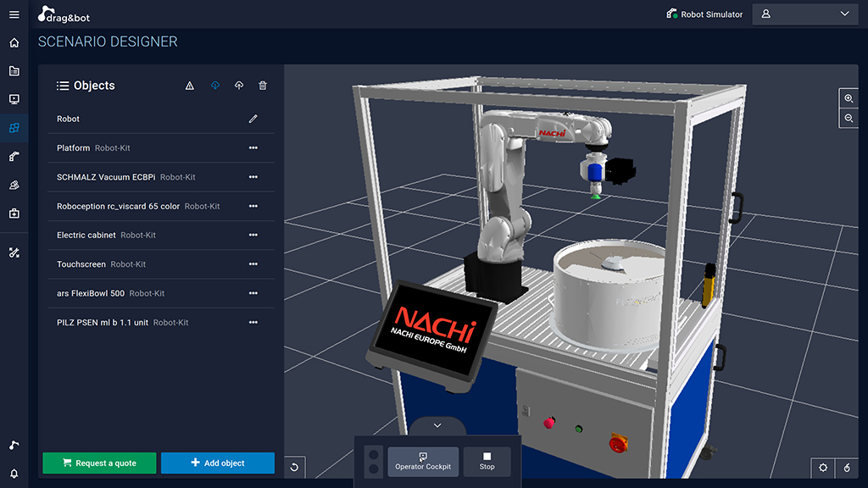Viewport: 868px width, 488px height.
Task: Open the user account dropdown
Action: (805, 14)
